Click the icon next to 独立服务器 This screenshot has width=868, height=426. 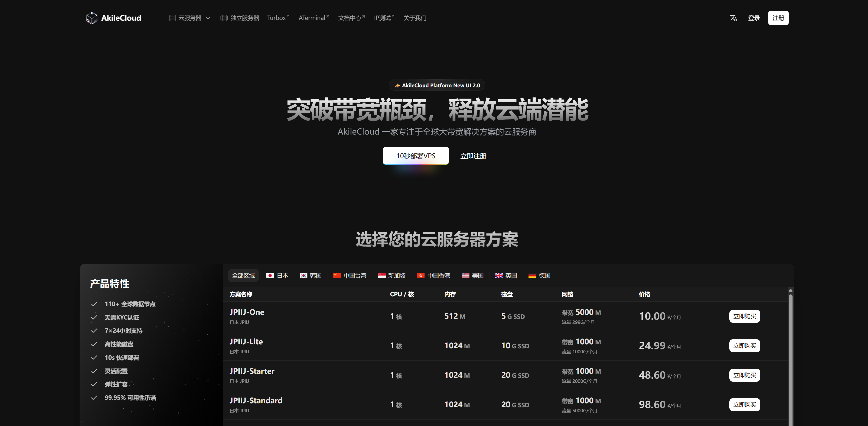point(224,18)
